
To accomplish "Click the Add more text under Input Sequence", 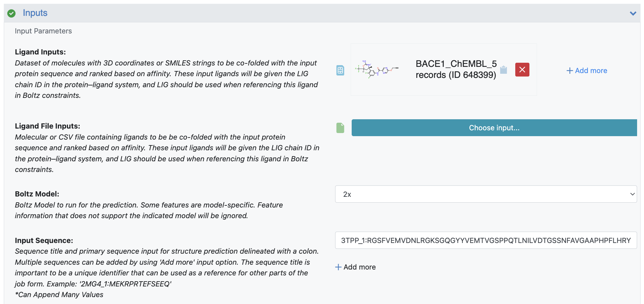I will (359, 267).
